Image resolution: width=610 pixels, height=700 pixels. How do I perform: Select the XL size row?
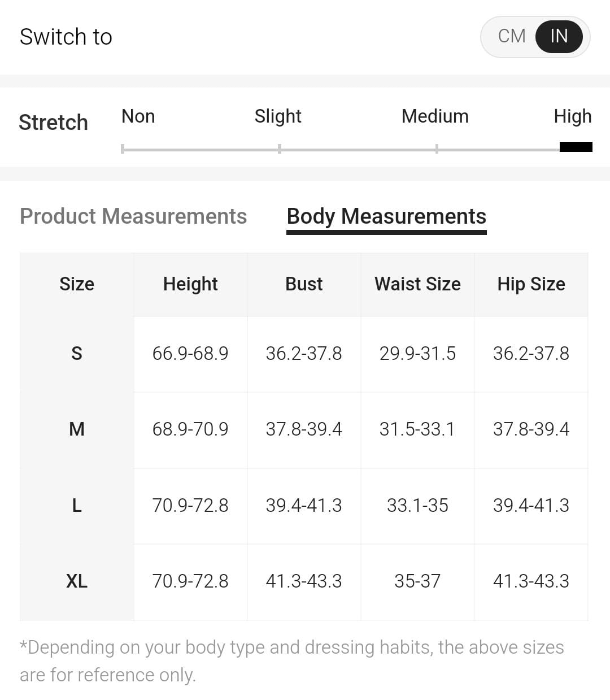coord(77,581)
